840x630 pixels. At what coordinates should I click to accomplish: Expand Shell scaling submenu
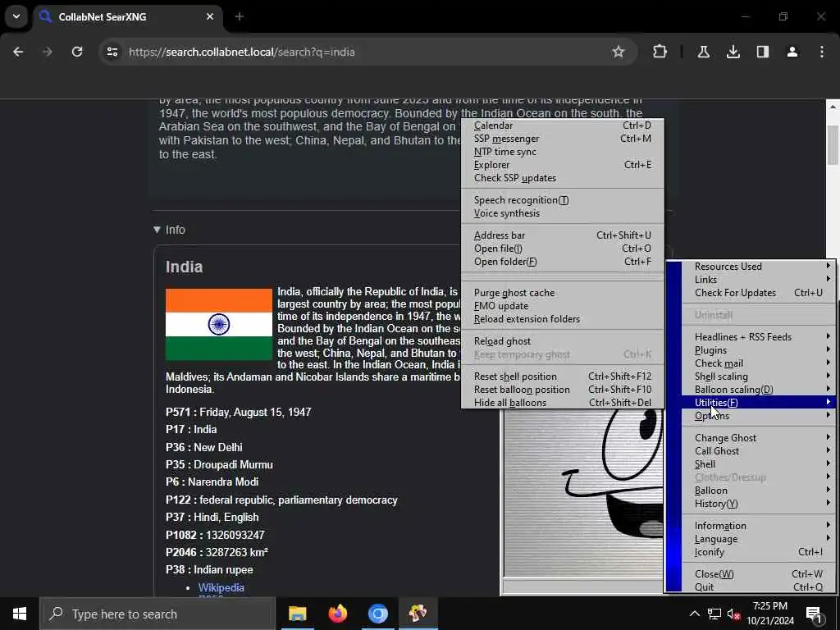(759, 377)
